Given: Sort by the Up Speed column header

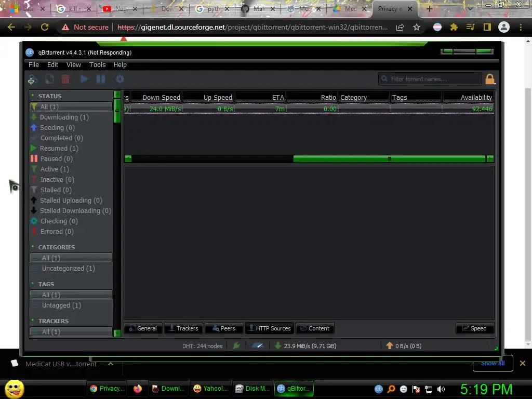Looking at the screenshot, I should pyautogui.click(x=209, y=97).
